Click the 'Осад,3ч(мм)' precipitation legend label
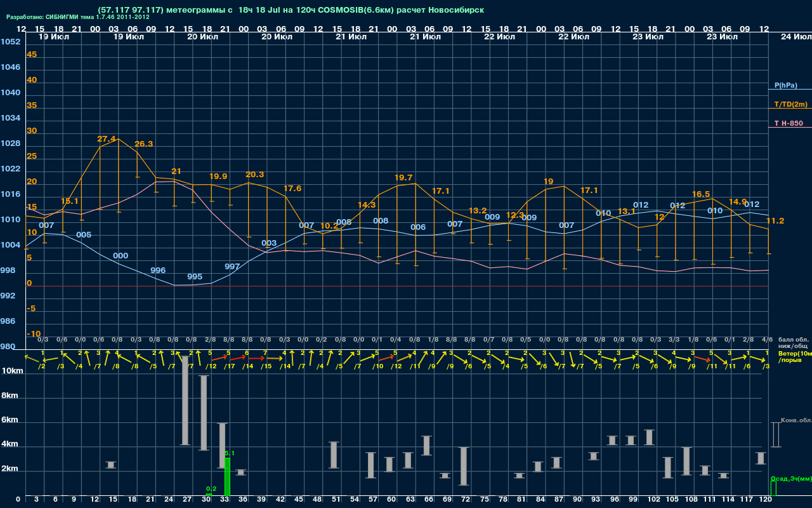This screenshot has height=508, width=812. pos(790,478)
